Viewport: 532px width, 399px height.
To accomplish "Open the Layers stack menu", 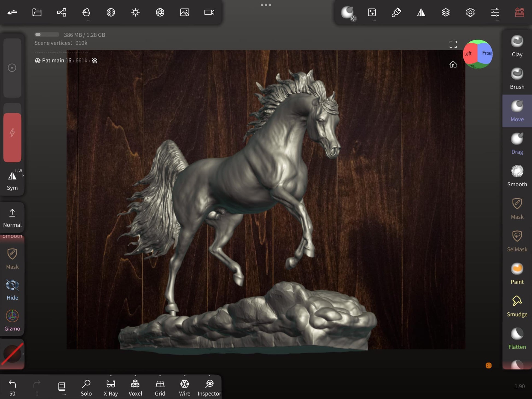I will [x=446, y=12].
